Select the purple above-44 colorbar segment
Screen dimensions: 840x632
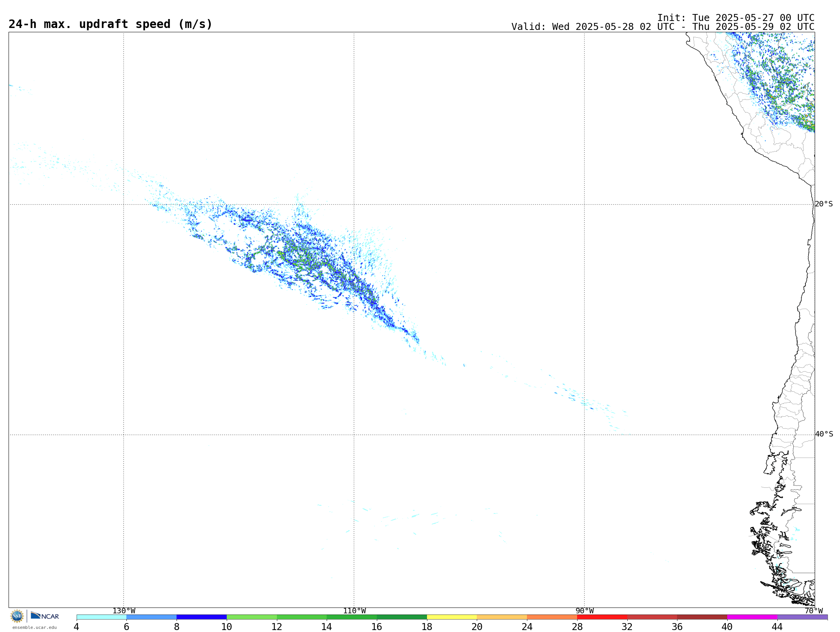803,617
